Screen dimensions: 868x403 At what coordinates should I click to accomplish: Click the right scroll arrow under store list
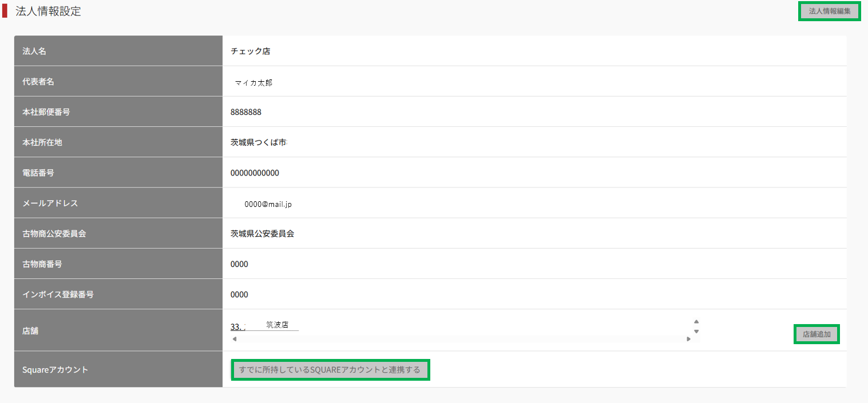point(688,339)
